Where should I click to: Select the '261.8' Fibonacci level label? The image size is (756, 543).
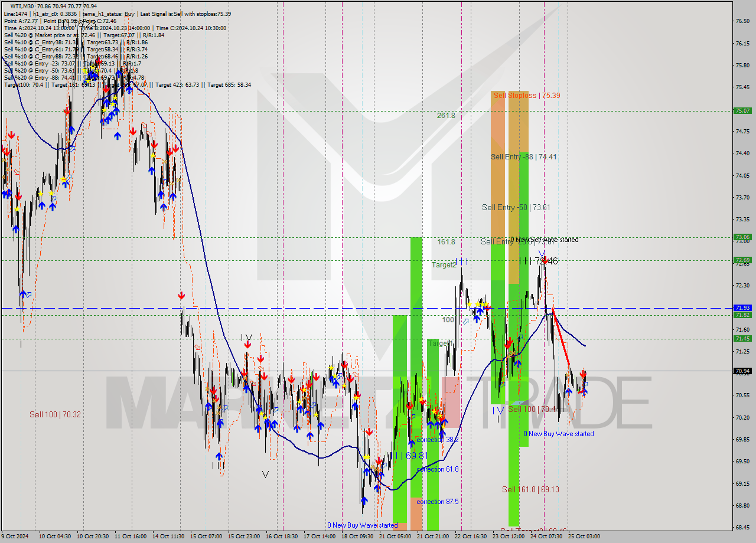pyautogui.click(x=446, y=116)
